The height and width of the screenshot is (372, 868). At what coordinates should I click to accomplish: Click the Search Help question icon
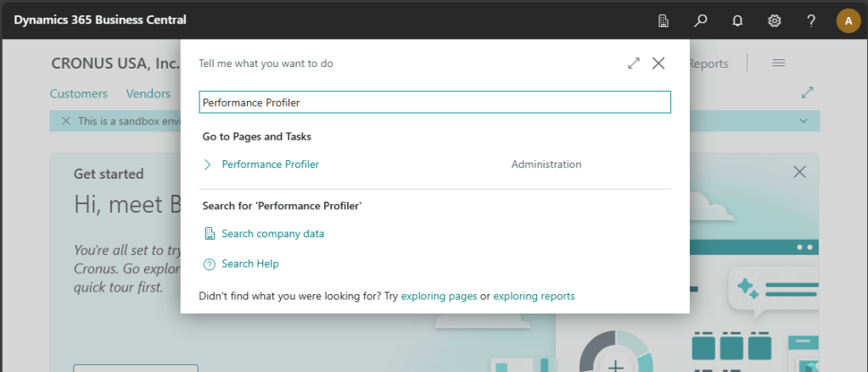210,264
